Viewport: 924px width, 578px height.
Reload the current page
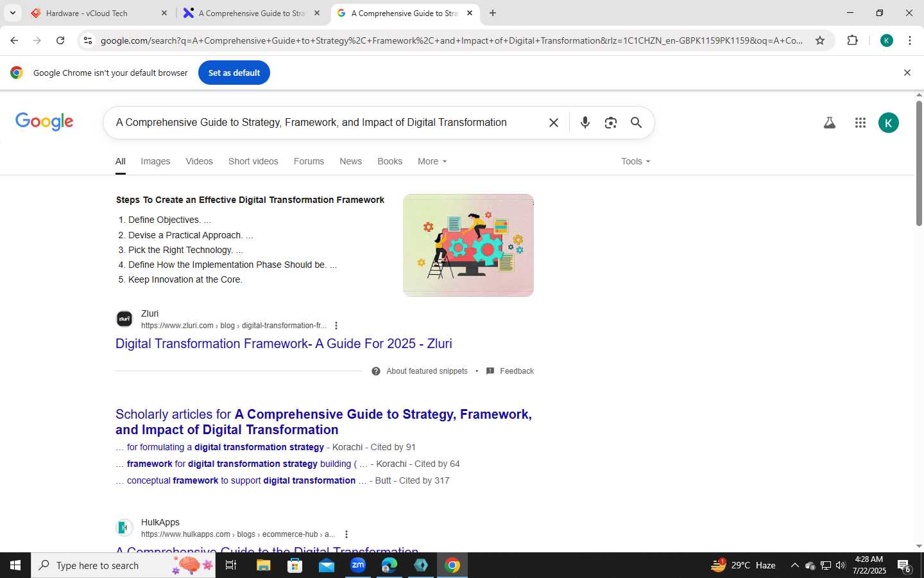[60, 40]
